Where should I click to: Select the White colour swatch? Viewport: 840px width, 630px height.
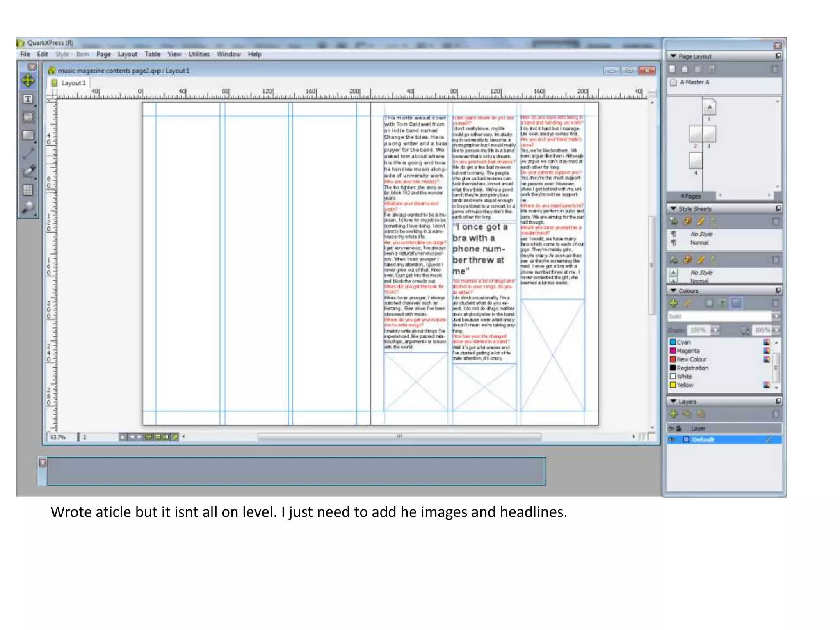(x=673, y=377)
